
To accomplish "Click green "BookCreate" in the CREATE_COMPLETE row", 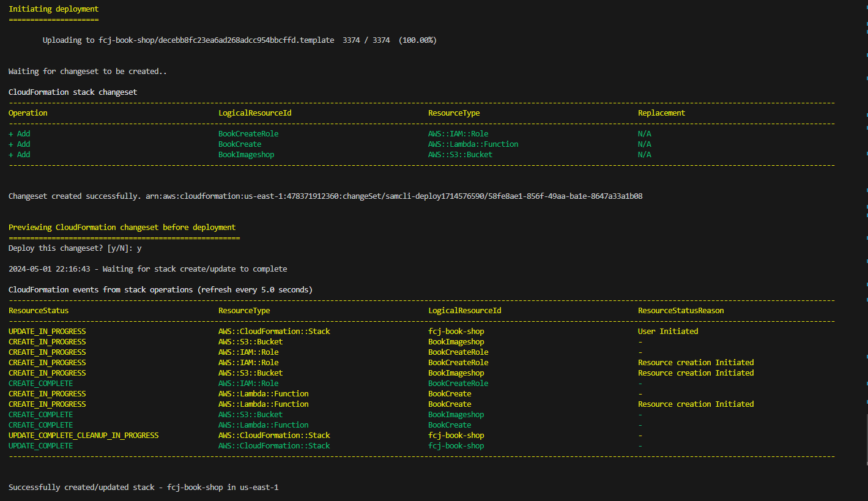I will 450,425.
